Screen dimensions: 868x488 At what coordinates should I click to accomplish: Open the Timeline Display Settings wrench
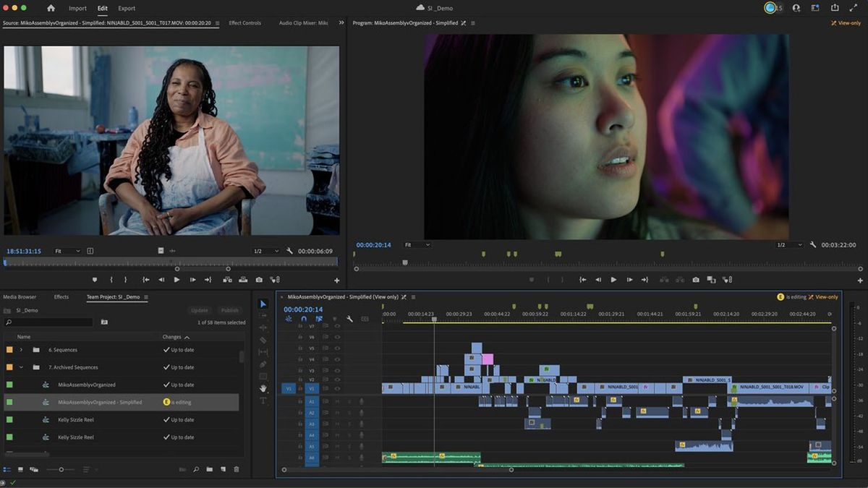point(349,319)
